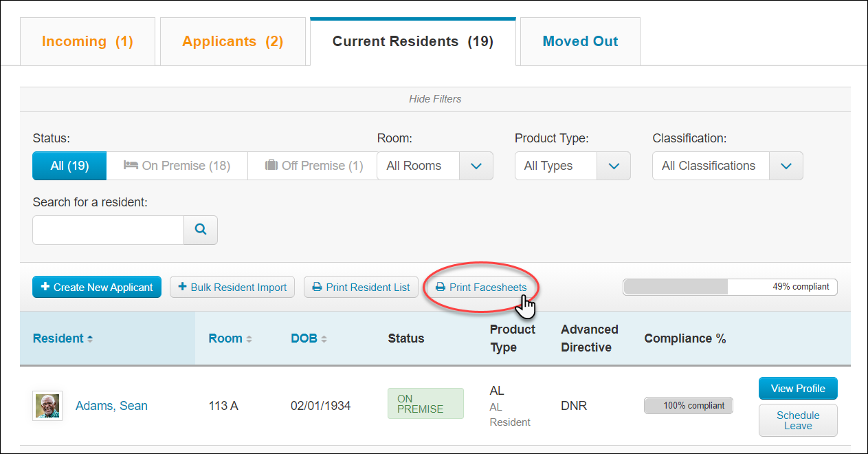Click the search magnifier icon button
868x454 pixels.
tap(201, 230)
